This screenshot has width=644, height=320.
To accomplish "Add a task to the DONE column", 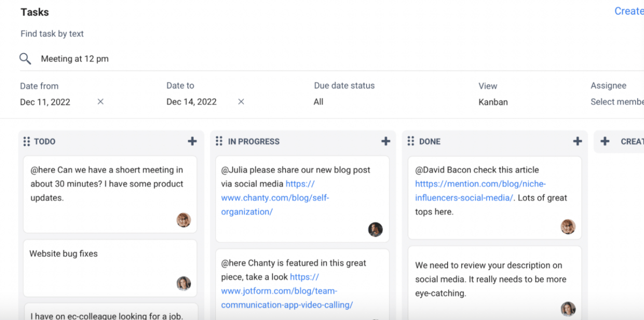I will pyautogui.click(x=577, y=141).
